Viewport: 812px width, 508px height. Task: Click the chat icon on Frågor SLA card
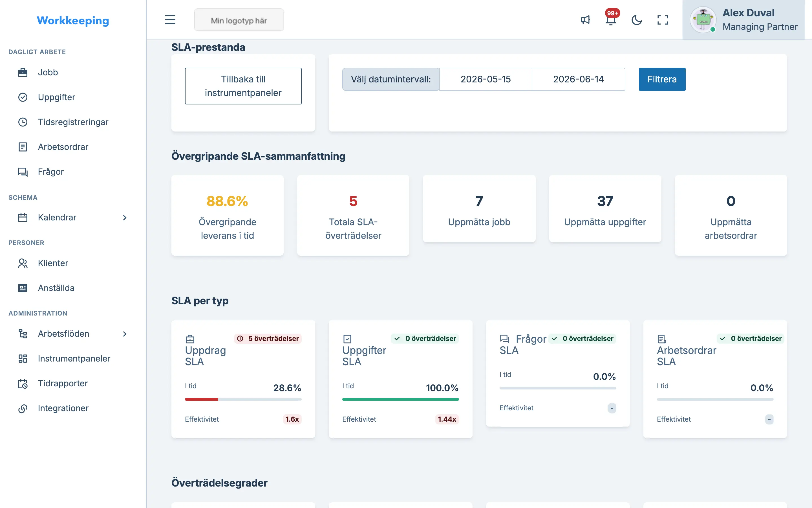(x=505, y=339)
